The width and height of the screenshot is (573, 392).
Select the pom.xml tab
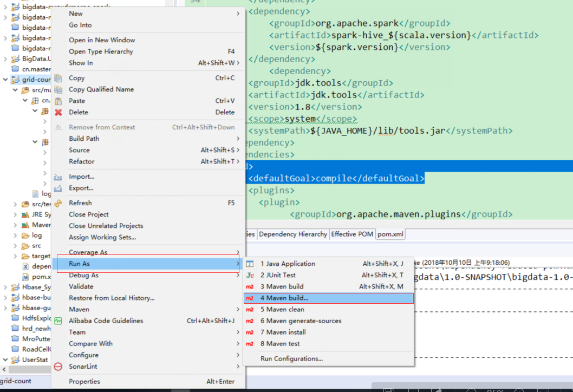pyautogui.click(x=392, y=234)
